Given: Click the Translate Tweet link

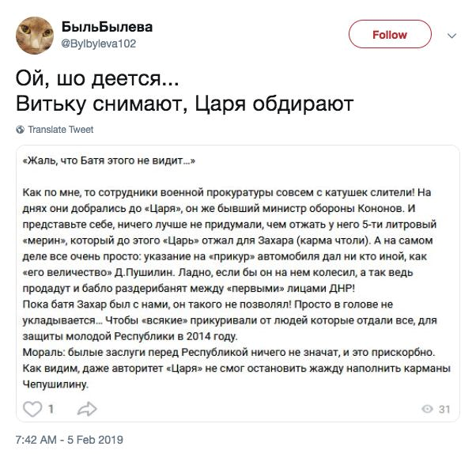Looking at the screenshot, I should [60, 130].
